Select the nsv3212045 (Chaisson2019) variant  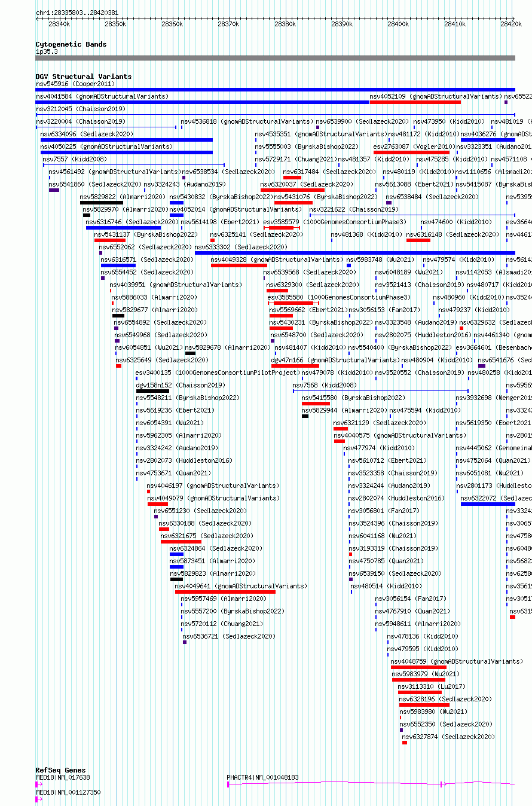coord(81,109)
